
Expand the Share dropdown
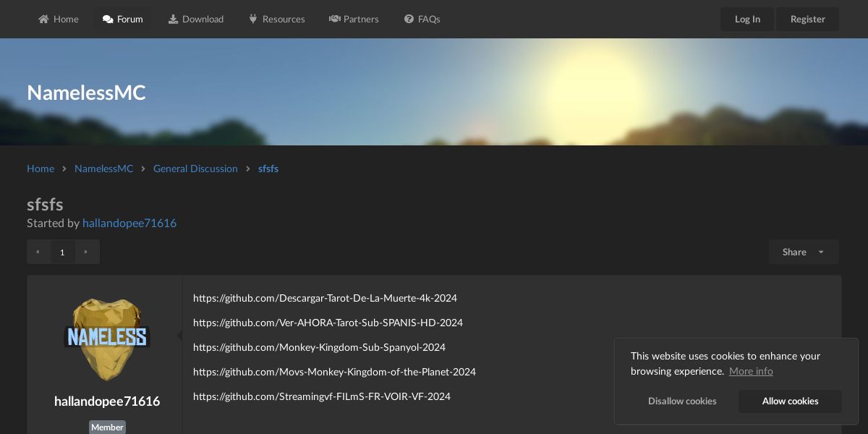(804, 252)
